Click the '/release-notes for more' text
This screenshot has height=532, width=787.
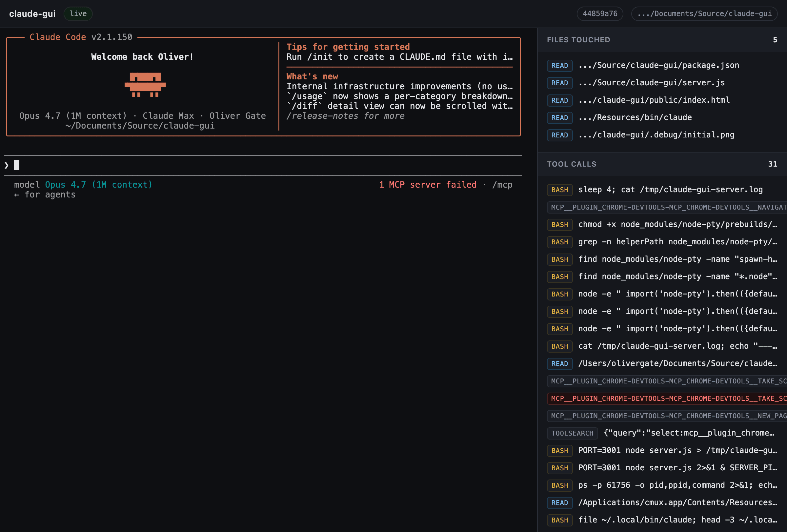coord(345,116)
